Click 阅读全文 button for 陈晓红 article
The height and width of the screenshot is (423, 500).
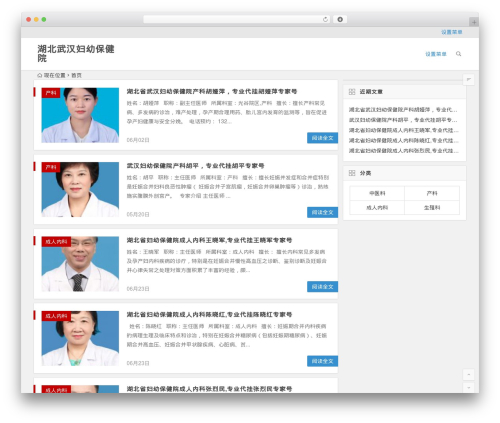click(322, 361)
